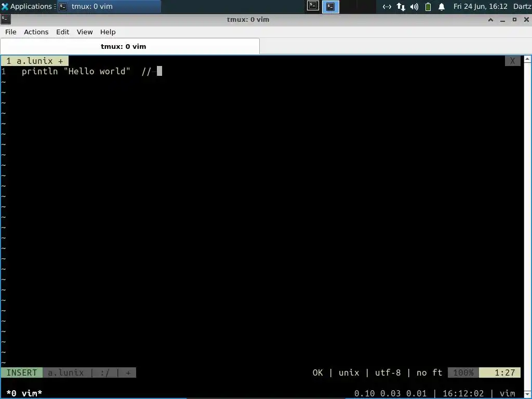Open the File menu

coord(10,32)
